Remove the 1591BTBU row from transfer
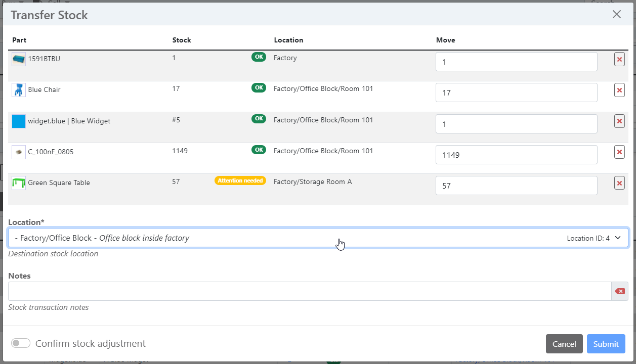The height and width of the screenshot is (364, 636). 619,60
